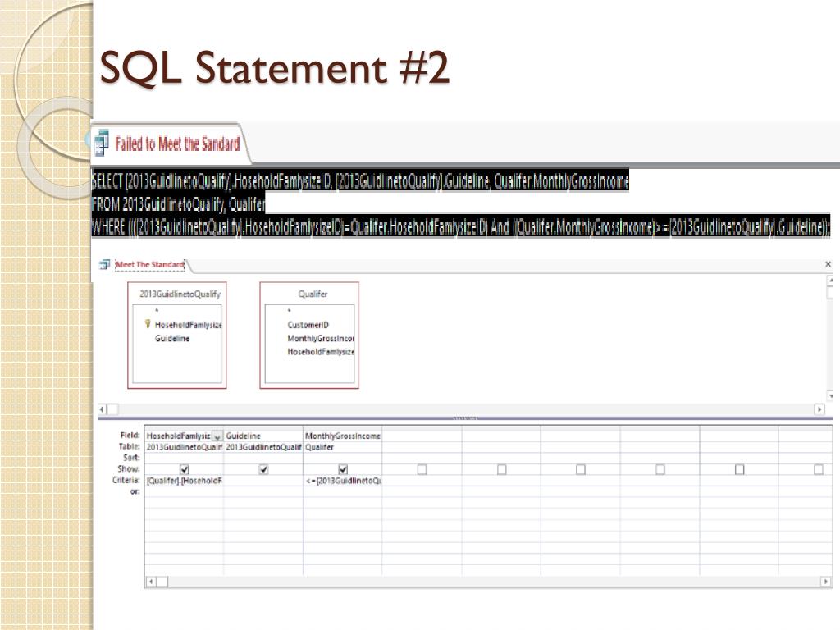Viewport: 840px width, 630px height.
Task: Check Show box in seventh grid column
Action: click(x=660, y=469)
